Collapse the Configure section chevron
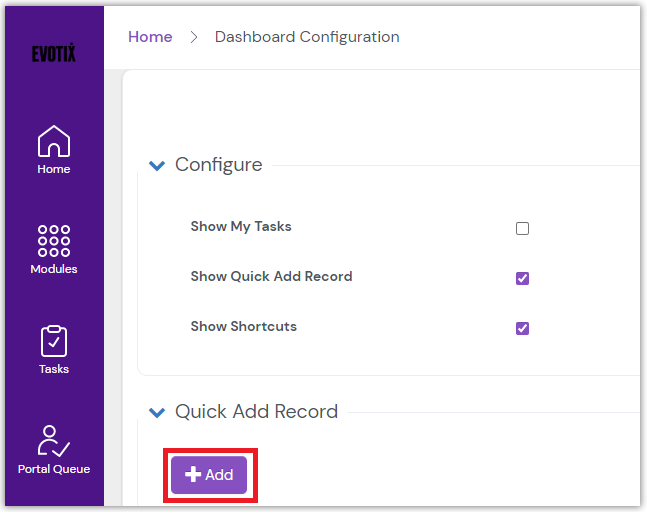647x512 pixels. (157, 166)
